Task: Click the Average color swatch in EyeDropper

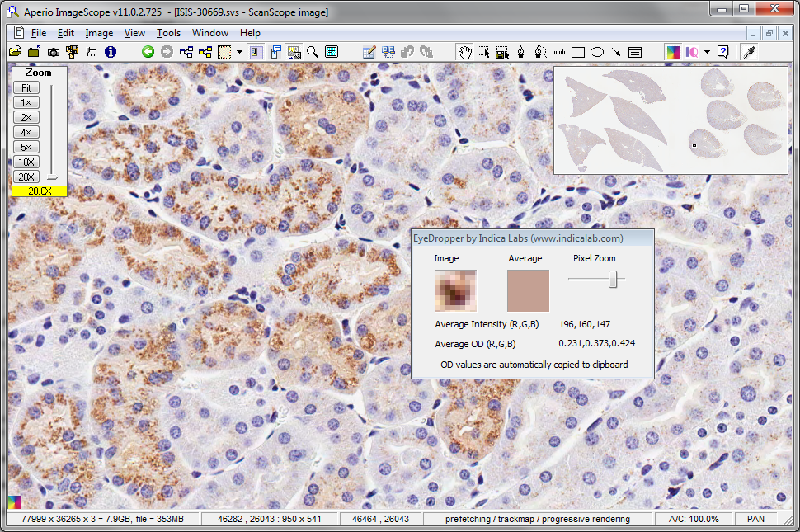Action: point(528,290)
